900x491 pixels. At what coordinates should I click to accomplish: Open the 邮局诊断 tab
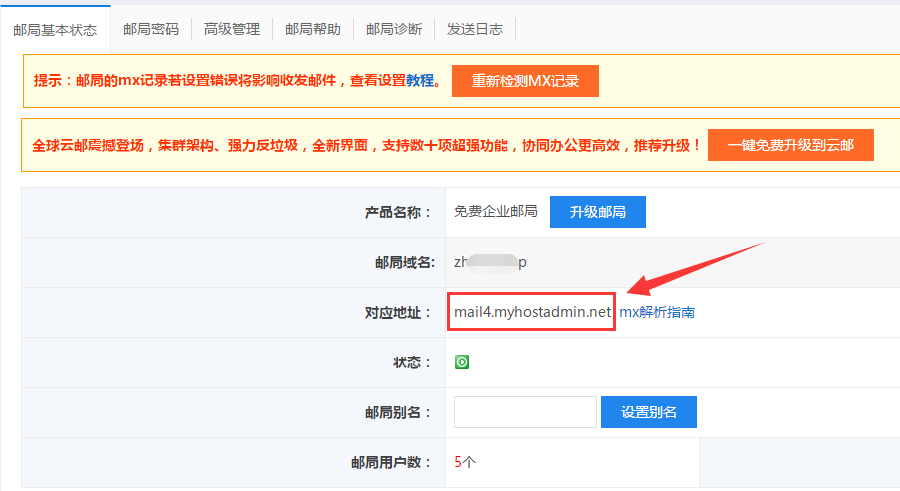coord(394,29)
